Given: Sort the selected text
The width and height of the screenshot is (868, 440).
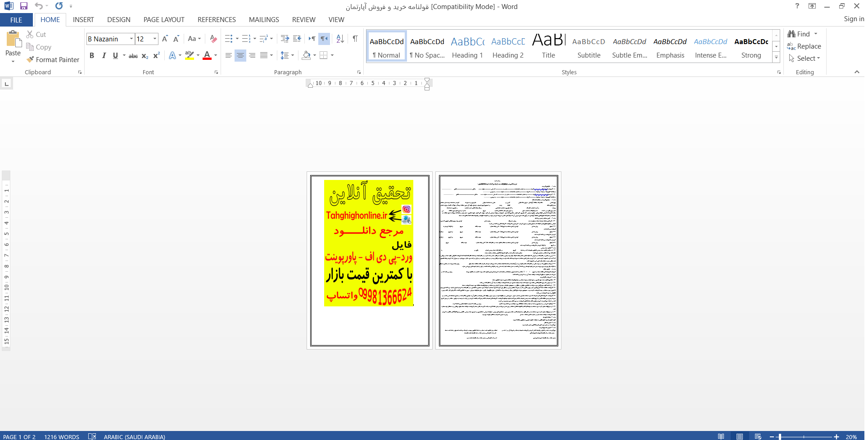Looking at the screenshot, I should [340, 39].
